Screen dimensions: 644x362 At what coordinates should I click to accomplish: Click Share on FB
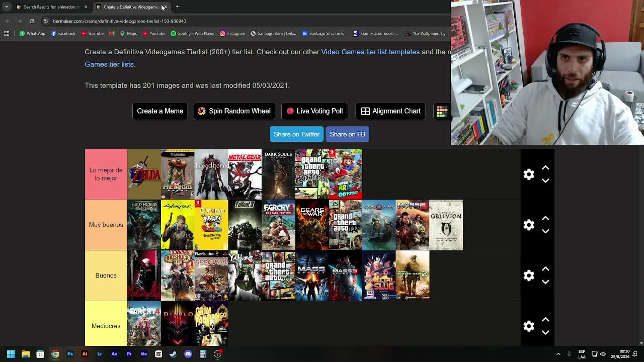coord(347,134)
